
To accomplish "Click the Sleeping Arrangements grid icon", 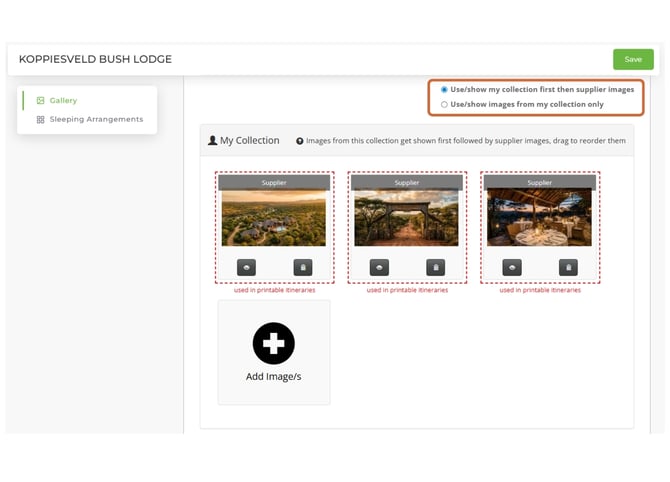I will point(40,120).
